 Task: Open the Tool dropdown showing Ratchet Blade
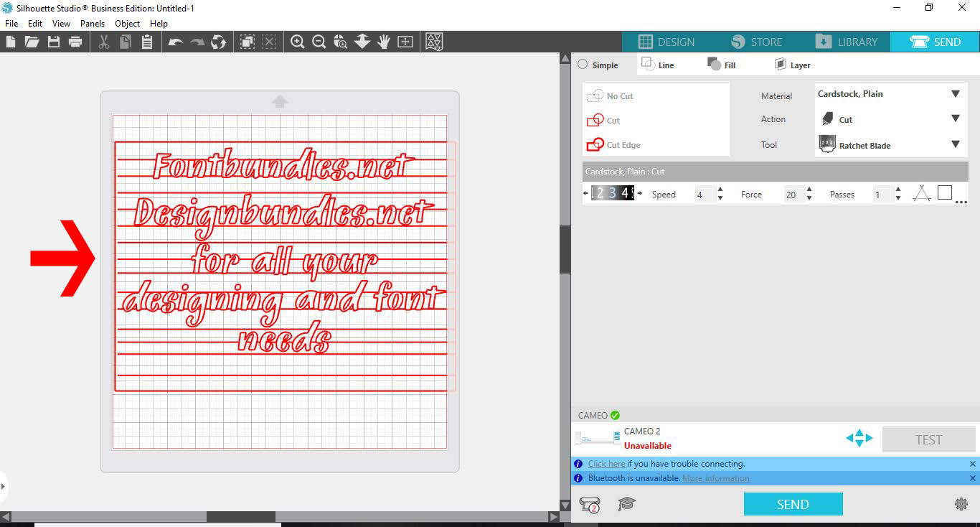(x=890, y=144)
